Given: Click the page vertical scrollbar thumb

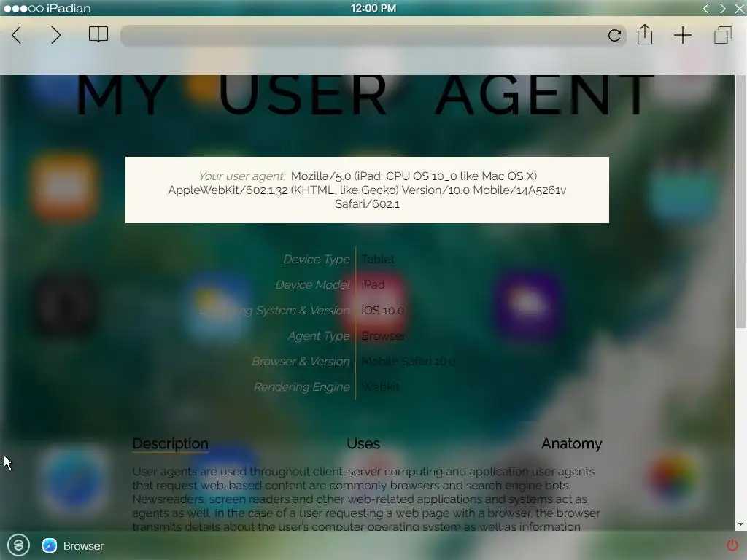Looking at the screenshot, I should [740, 201].
